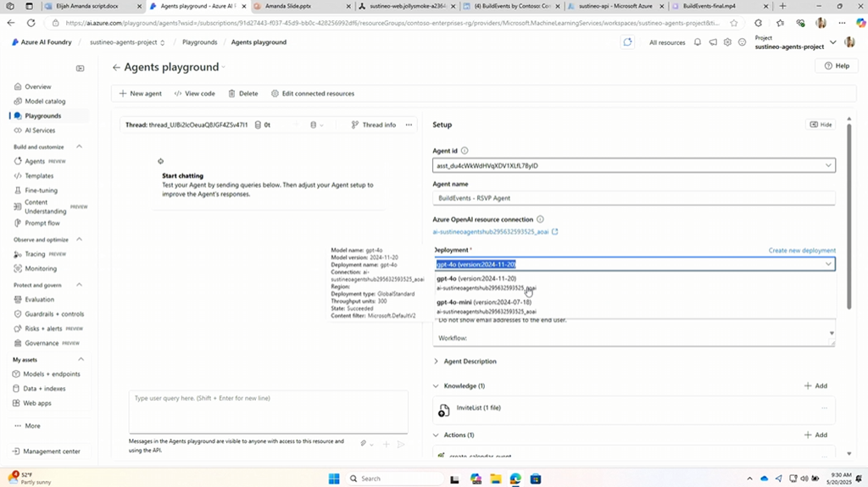
Task: Open Fine-tuning page
Action: 41,191
